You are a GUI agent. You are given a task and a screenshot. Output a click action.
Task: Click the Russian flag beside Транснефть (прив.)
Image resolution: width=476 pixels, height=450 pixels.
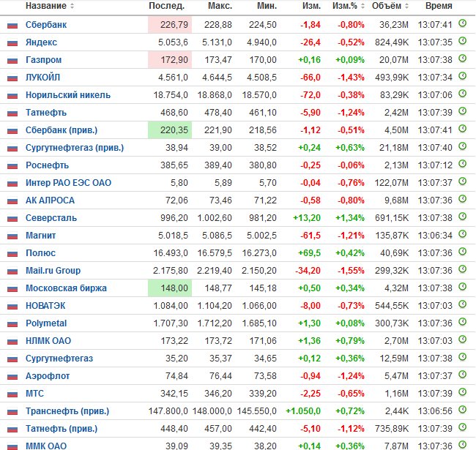click(x=12, y=411)
